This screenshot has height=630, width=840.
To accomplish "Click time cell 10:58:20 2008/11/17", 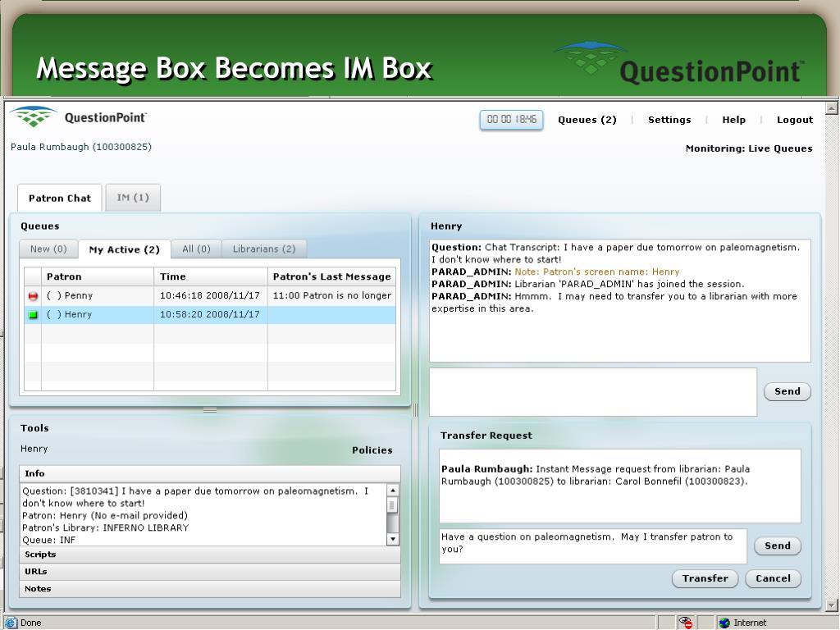I will click(x=209, y=314).
